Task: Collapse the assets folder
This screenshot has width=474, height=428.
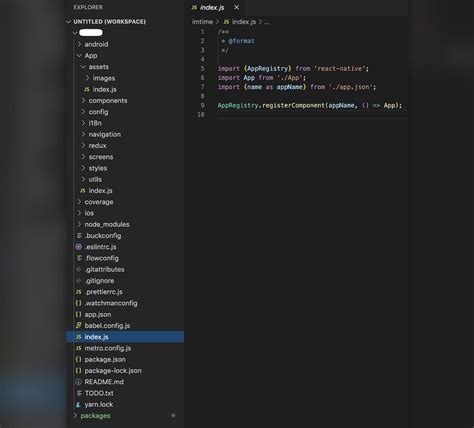Action: pyautogui.click(x=99, y=67)
